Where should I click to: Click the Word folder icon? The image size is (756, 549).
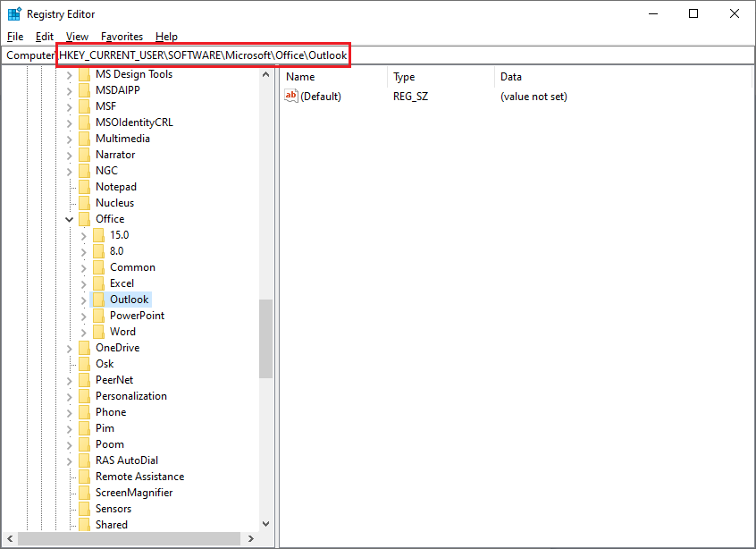[x=98, y=332]
